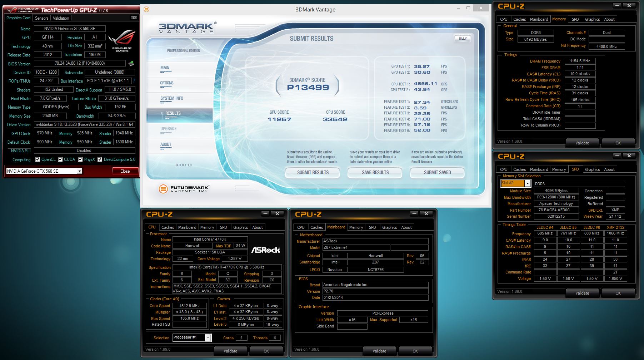
Task: Close the CPU-Z CPU tab window
Action: [x=277, y=213]
